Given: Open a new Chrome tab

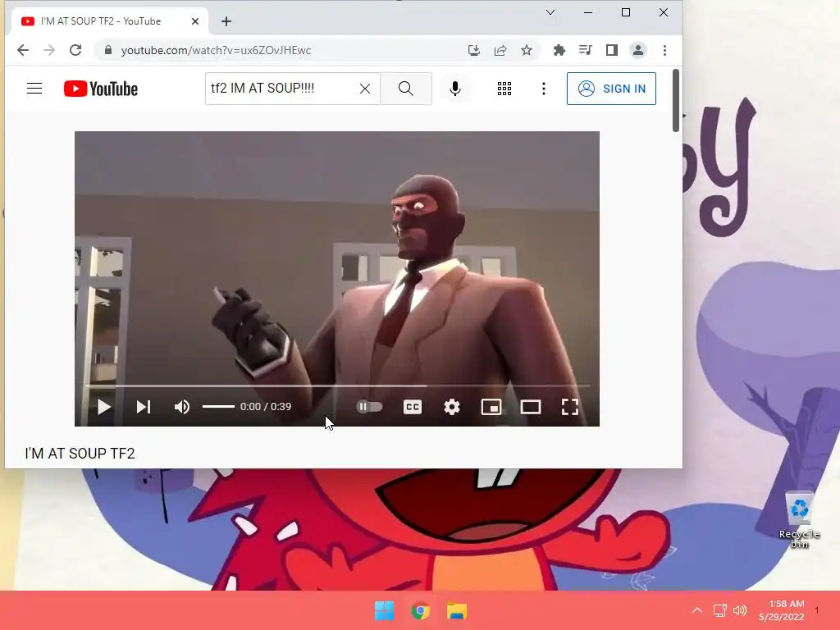Looking at the screenshot, I should 226,21.
